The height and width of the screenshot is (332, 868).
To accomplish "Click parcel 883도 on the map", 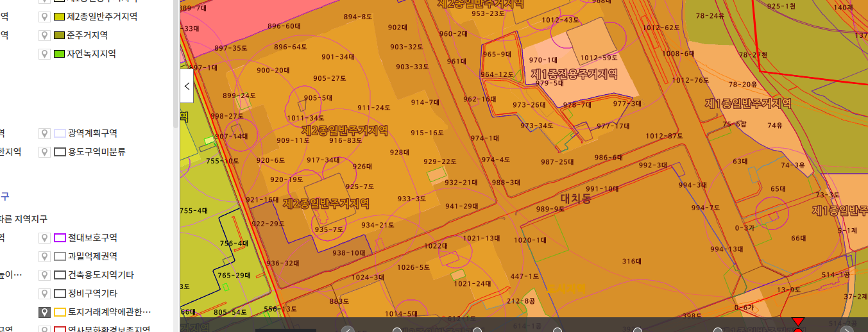I will tap(339, 301).
